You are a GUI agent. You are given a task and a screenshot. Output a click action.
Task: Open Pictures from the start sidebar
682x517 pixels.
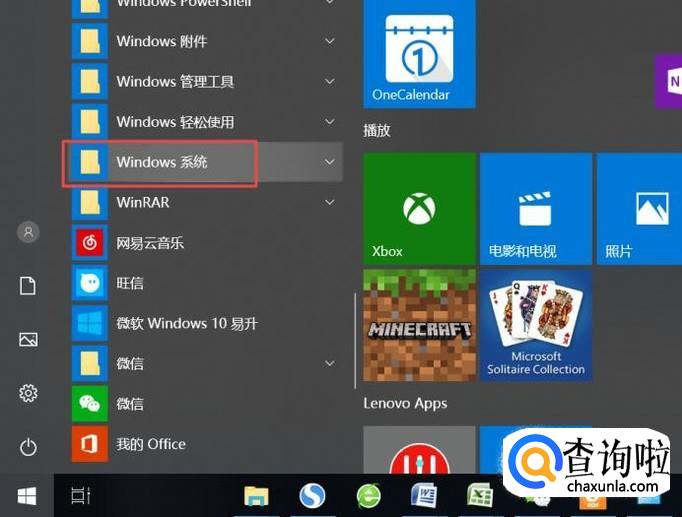coord(28,340)
